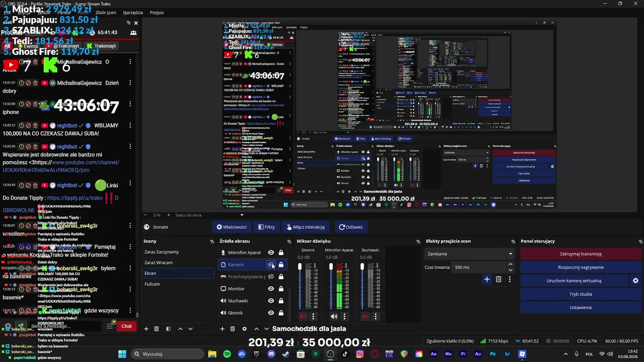Viewport: 644px width, 362px height.
Task: Open Słuchawki mixer channel options menu
Action: tap(375, 316)
